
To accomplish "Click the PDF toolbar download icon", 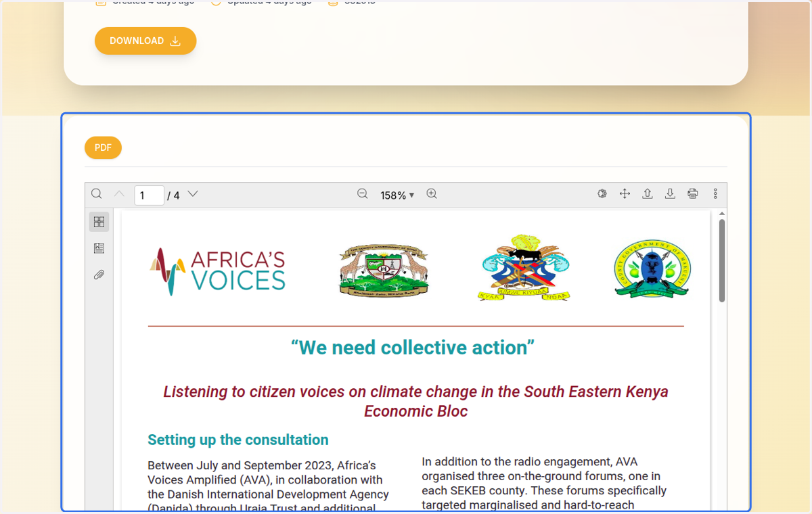I will pyautogui.click(x=670, y=194).
